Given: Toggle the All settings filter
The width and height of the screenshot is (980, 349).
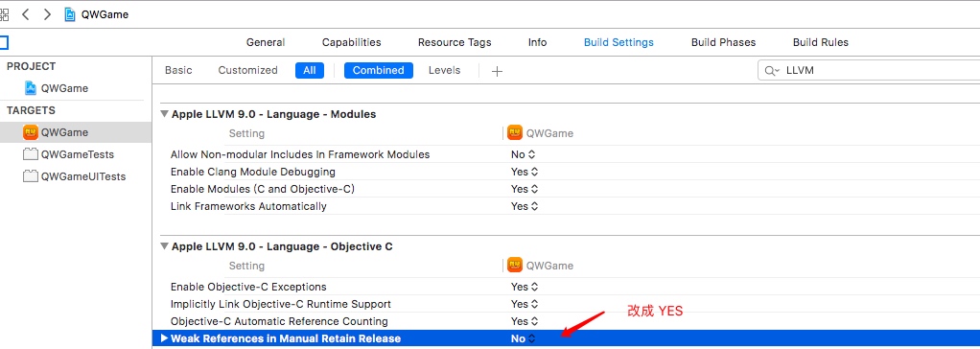Looking at the screenshot, I should (x=310, y=71).
